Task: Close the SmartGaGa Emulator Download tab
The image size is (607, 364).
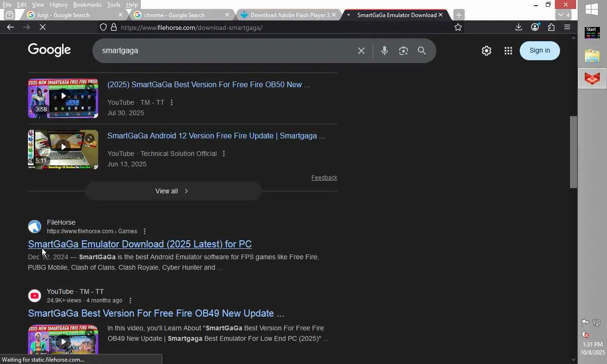Action: coord(441,15)
